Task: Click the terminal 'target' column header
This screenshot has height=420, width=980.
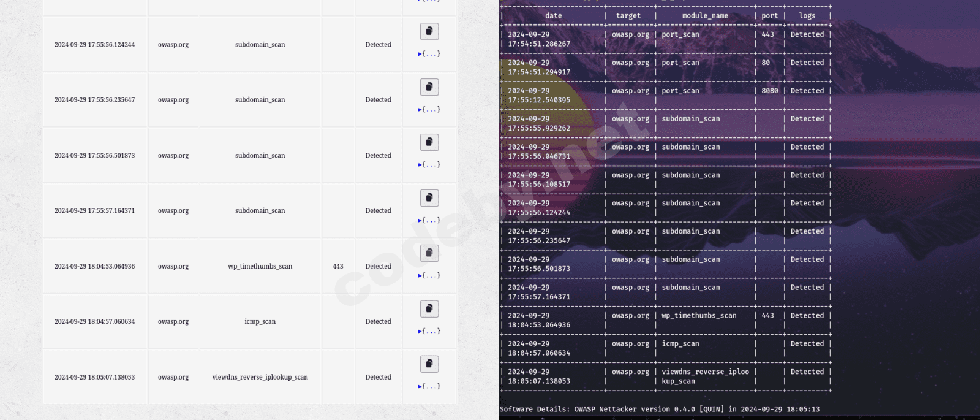Action: pos(628,16)
